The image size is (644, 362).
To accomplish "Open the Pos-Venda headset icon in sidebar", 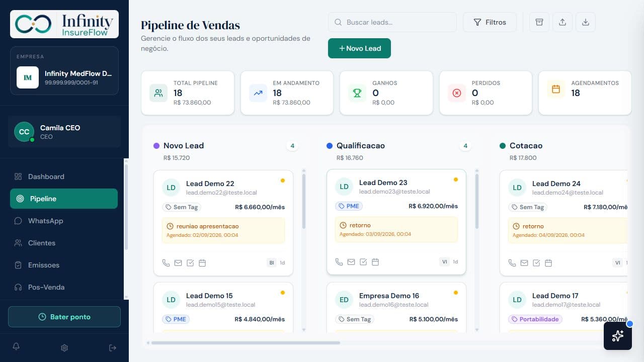I will (18, 287).
